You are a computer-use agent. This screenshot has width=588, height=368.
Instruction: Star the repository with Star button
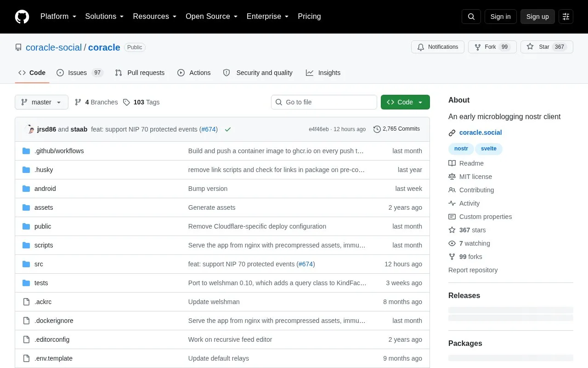[x=547, y=47]
